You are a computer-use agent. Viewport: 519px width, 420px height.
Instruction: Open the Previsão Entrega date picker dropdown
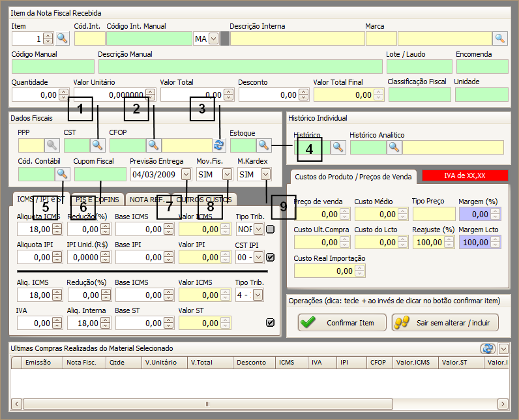(186, 174)
